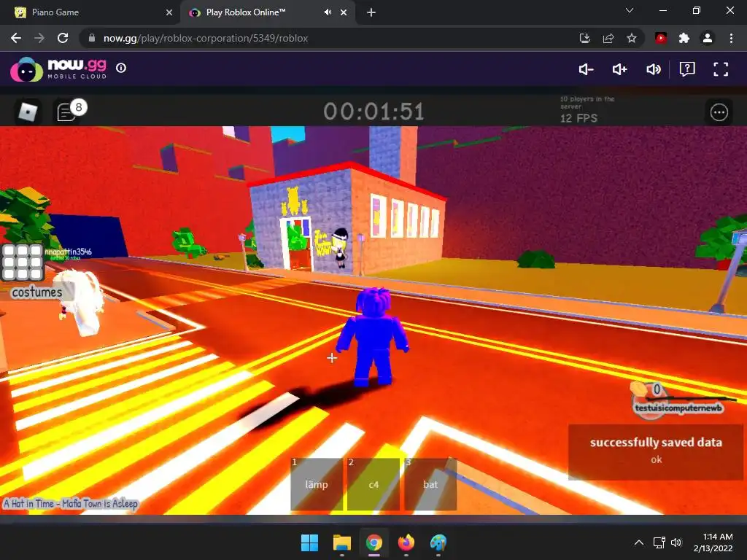The width and height of the screenshot is (747, 560).
Task: Open the Extensions puzzle icon
Action: (x=684, y=38)
